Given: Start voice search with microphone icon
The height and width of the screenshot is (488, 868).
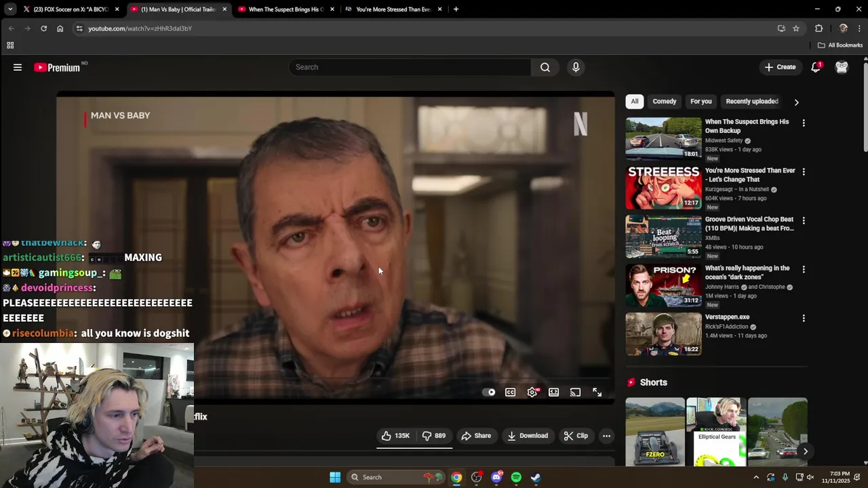Looking at the screenshot, I should click(x=576, y=67).
